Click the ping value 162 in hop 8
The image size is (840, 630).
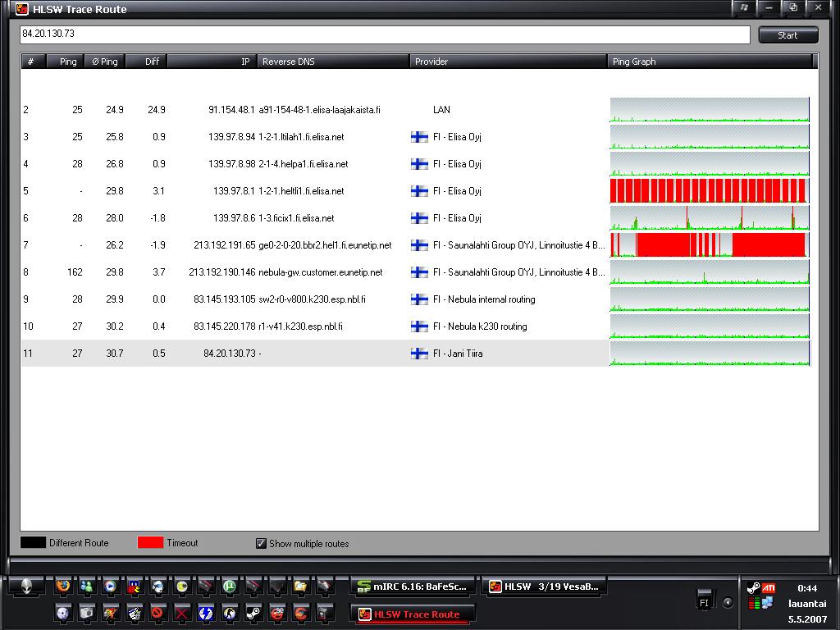pos(75,272)
